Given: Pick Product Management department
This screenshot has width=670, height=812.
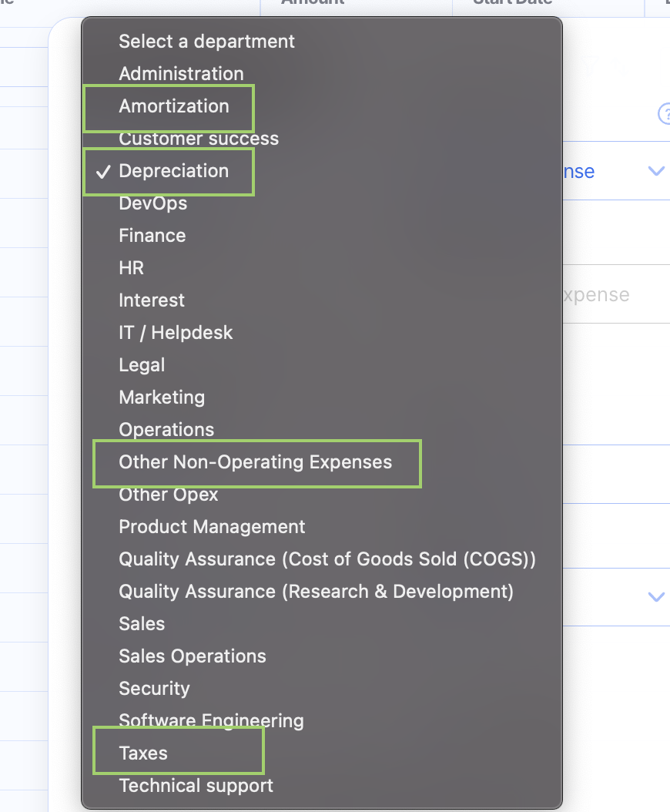Looking at the screenshot, I should tap(212, 527).
